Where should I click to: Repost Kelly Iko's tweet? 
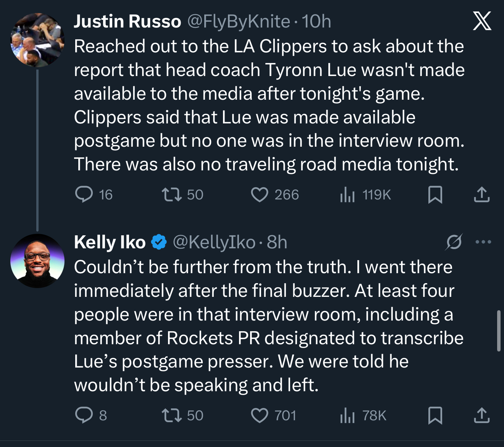tap(171, 415)
